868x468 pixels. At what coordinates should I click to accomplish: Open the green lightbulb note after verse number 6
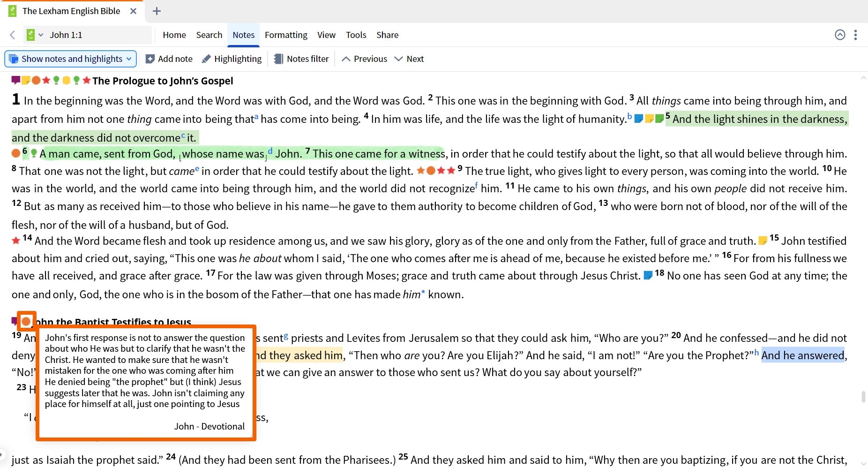click(34, 153)
